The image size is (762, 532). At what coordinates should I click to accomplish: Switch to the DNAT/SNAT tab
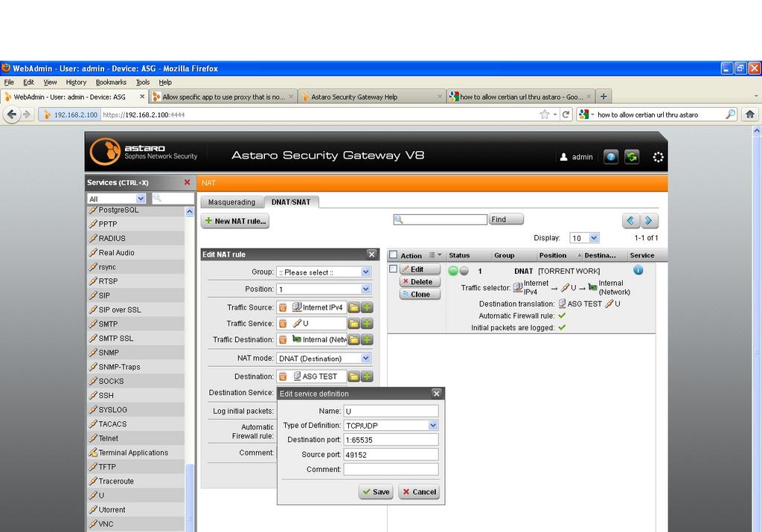(x=291, y=202)
